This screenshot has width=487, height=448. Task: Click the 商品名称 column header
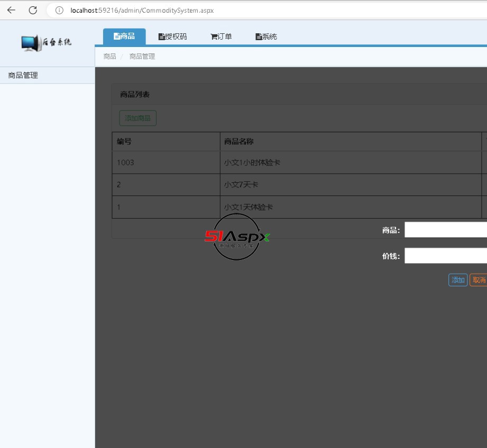pos(351,142)
